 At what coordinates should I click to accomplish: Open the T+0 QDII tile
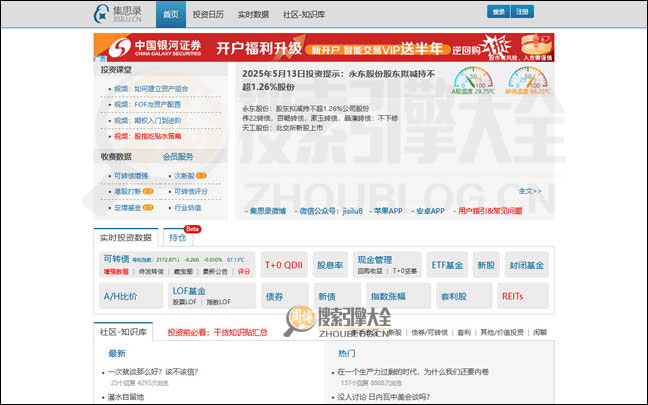tap(284, 265)
